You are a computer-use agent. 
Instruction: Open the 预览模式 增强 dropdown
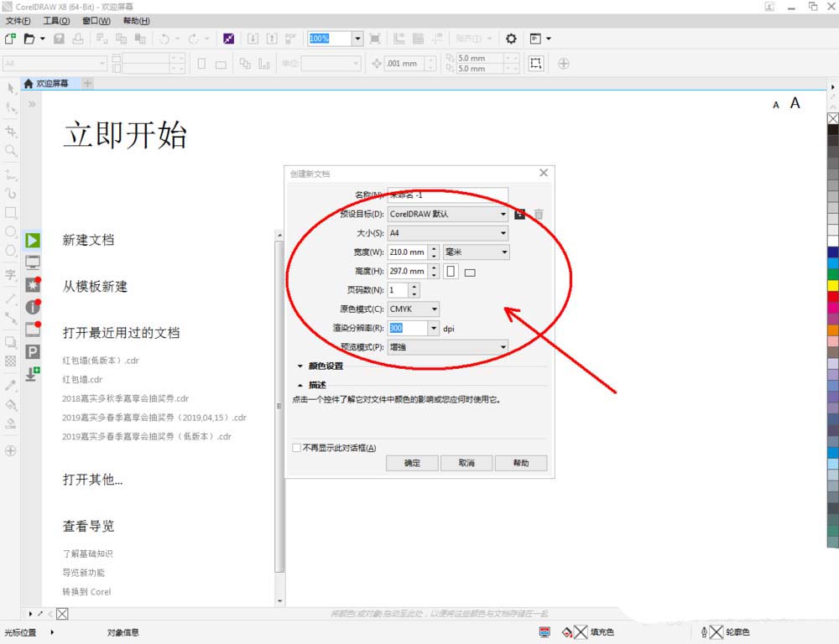pos(447,347)
